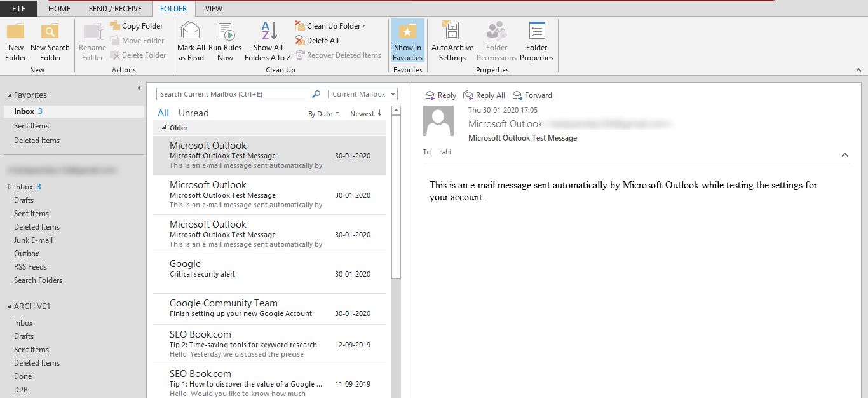Toggle Newest sort order
This screenshot has height=398, width=868.
pos(367,114)
